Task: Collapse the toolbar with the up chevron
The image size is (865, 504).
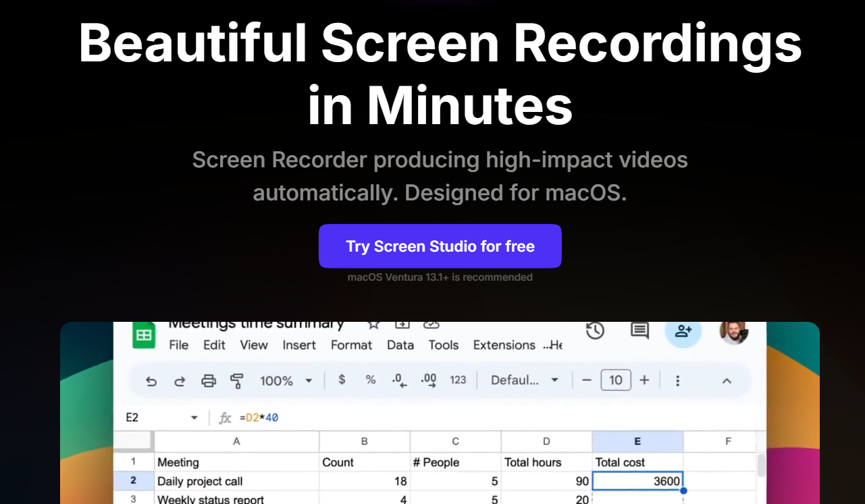Action: 727,381
